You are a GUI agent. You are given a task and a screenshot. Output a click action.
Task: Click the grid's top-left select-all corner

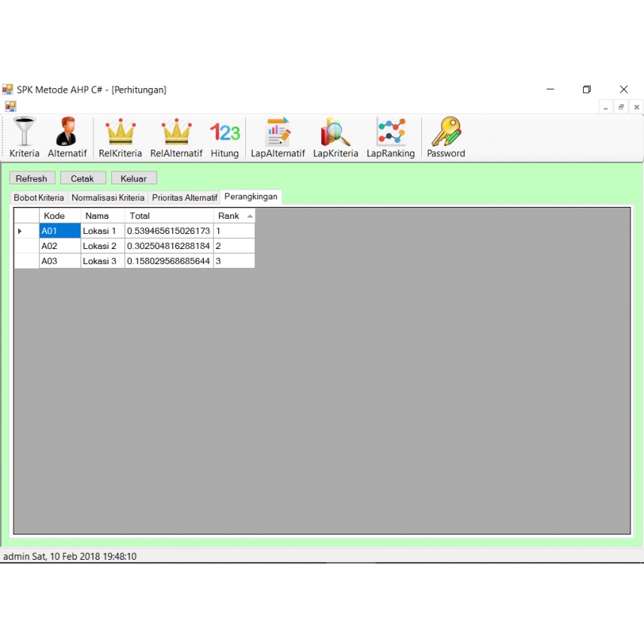pyautogui.click(x=26, y=216)
